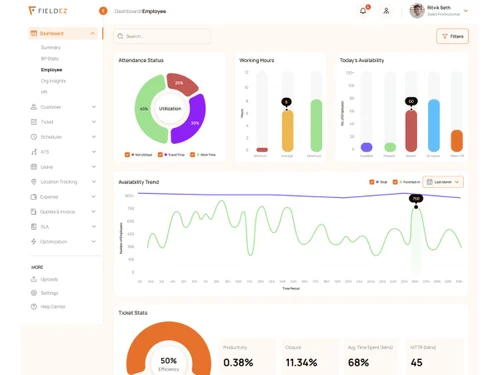This screenshot has width=500, height=375.
Task: Select the Employee dashboard page
Action: click(51, 70)
